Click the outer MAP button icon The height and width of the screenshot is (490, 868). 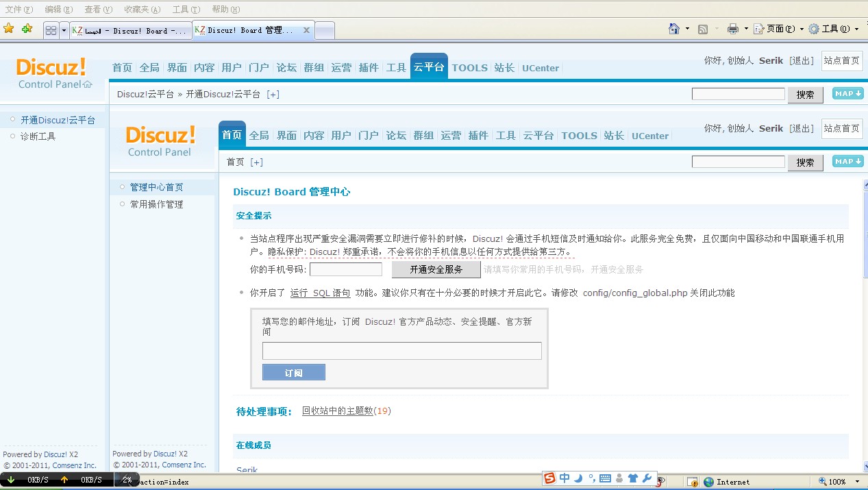coord(848,93)
